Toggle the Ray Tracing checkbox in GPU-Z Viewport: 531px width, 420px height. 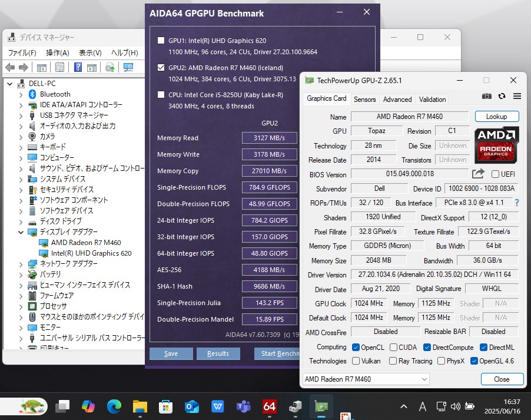393,361
